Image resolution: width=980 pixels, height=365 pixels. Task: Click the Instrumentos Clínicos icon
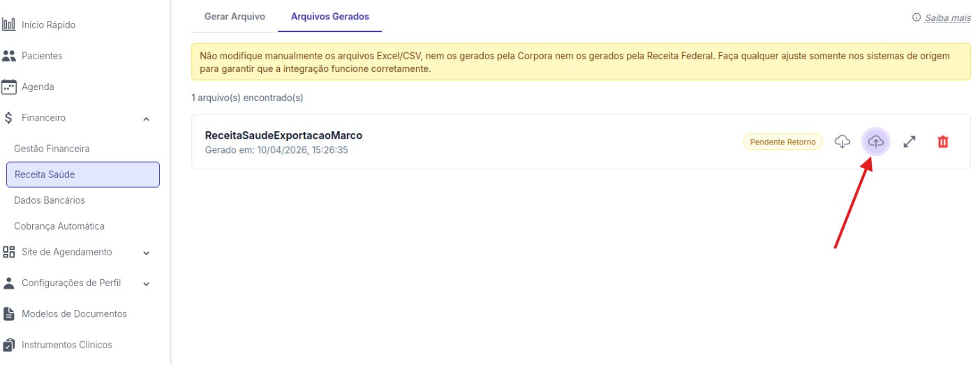[x=8, y=345]
